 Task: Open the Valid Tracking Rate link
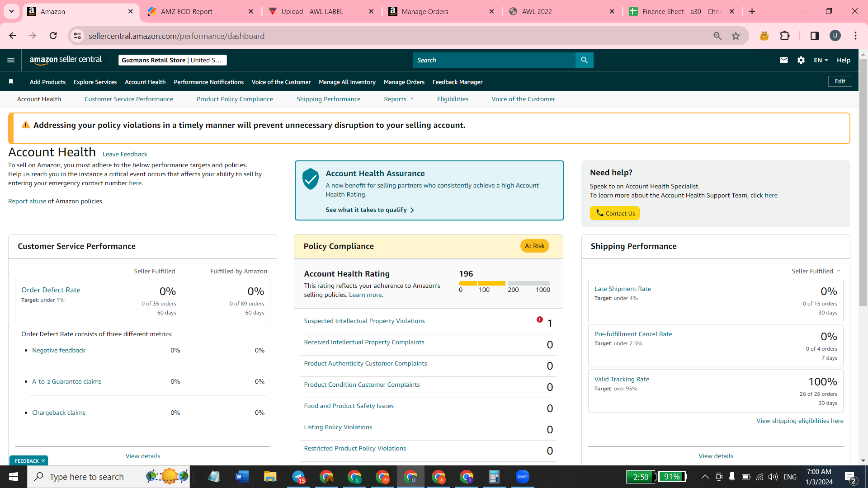coord(622,379)
